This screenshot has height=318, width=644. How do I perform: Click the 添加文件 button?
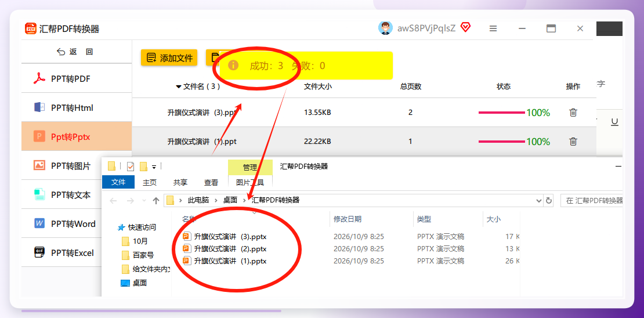[169, 58]
